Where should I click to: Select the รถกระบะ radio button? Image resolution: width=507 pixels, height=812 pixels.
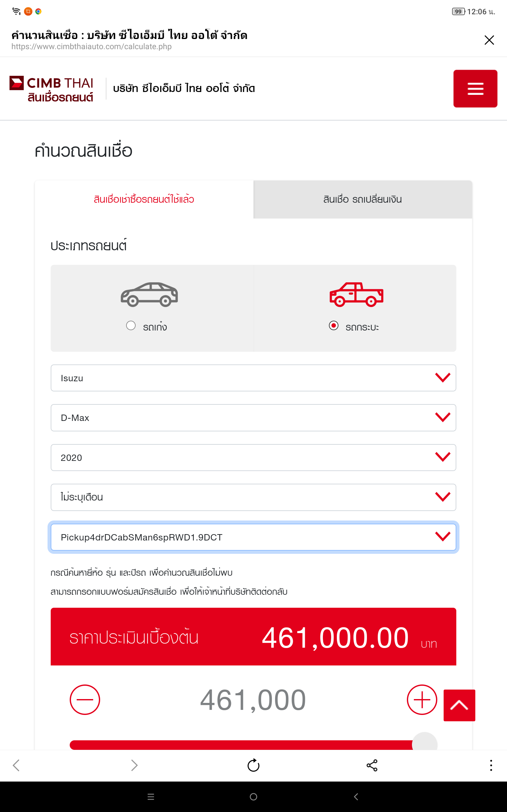click(x=333, y=325)
